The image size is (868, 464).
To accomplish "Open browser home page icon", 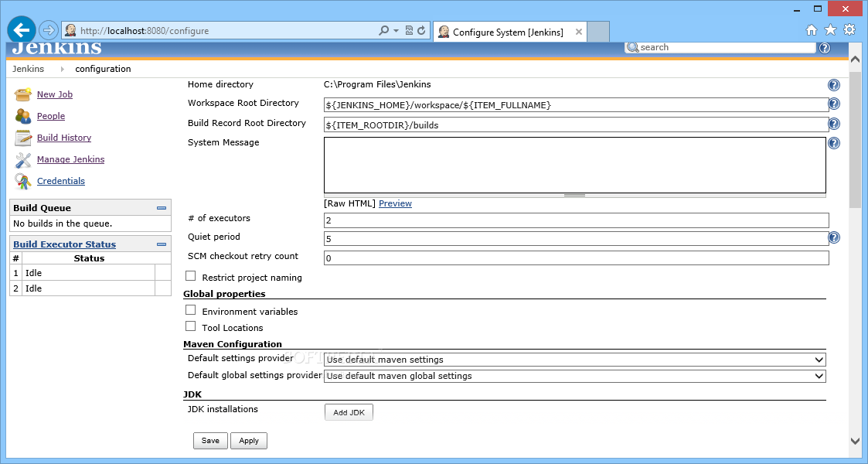I will pyautogui.click(x=811, y=30).
